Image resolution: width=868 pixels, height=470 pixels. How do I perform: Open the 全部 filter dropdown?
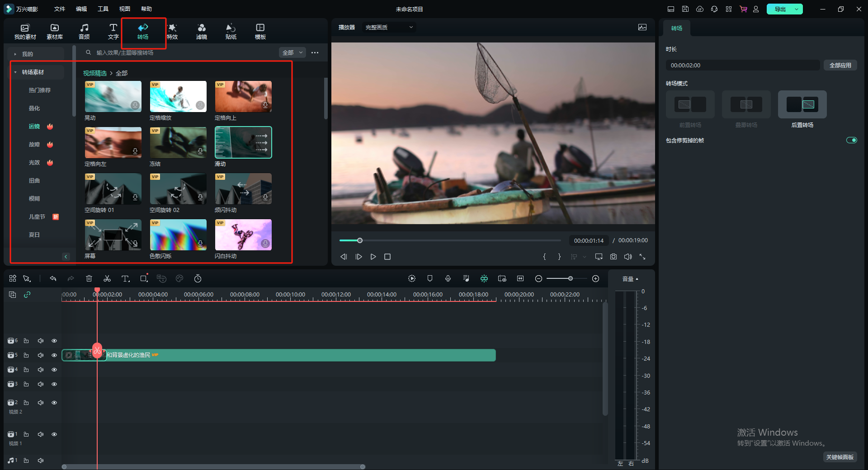coord(292,53)
